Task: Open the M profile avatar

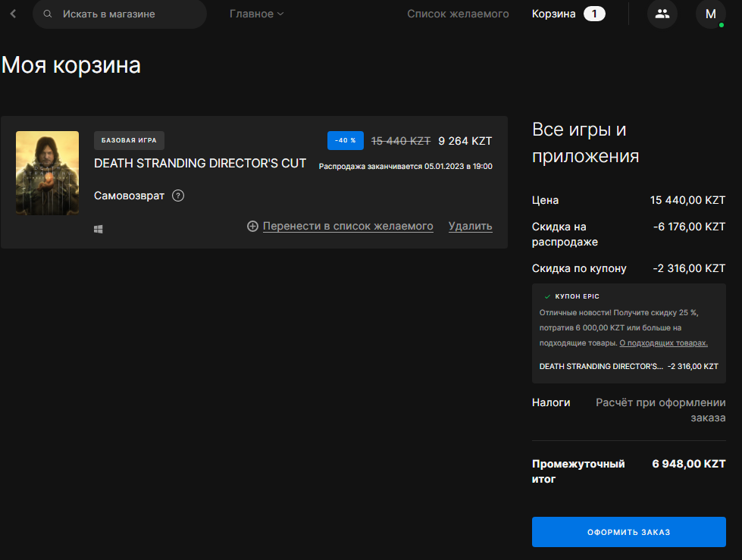Action: pyautogui.click(x=710, y=14)
